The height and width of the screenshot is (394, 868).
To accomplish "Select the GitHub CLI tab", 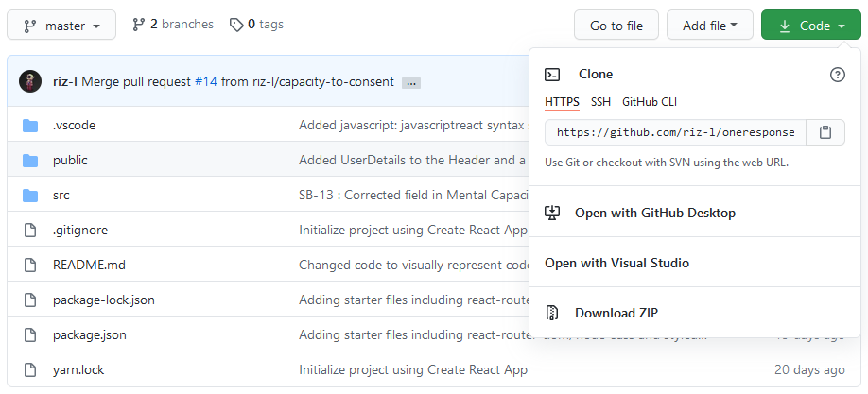I will coord(649,101).
